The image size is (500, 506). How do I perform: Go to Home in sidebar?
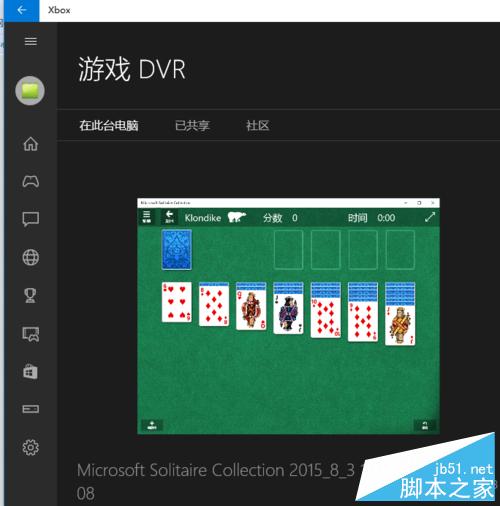coord(31,144)
